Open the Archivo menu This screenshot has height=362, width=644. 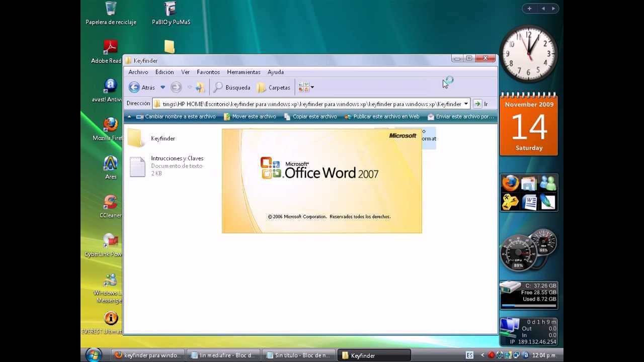(138, 72)
